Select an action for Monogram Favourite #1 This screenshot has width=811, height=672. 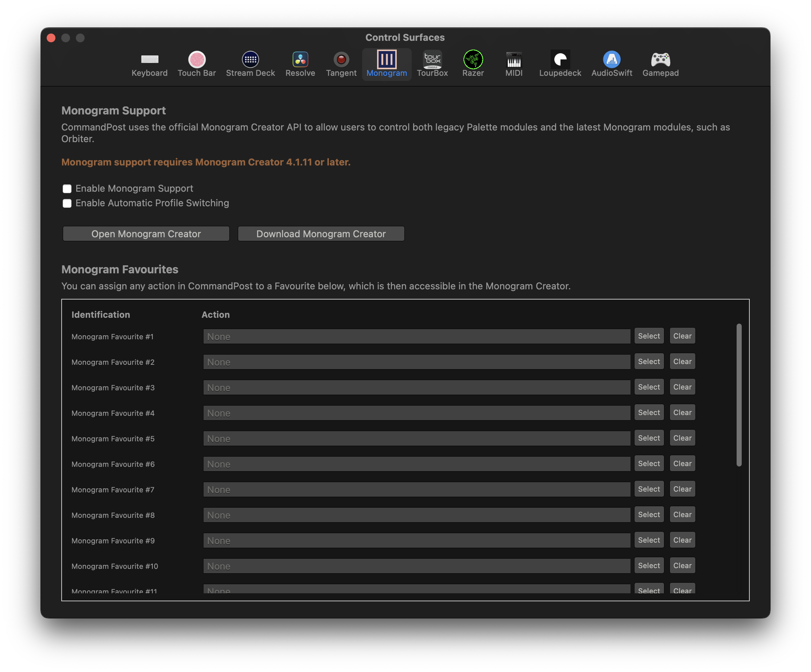point(649,336)
